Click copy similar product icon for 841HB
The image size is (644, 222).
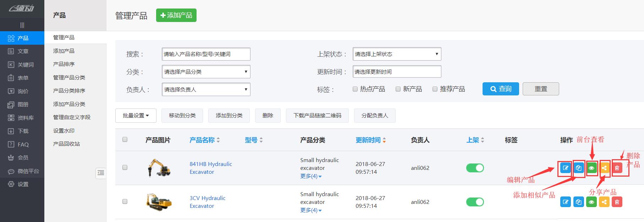click(x=579, y=168)
